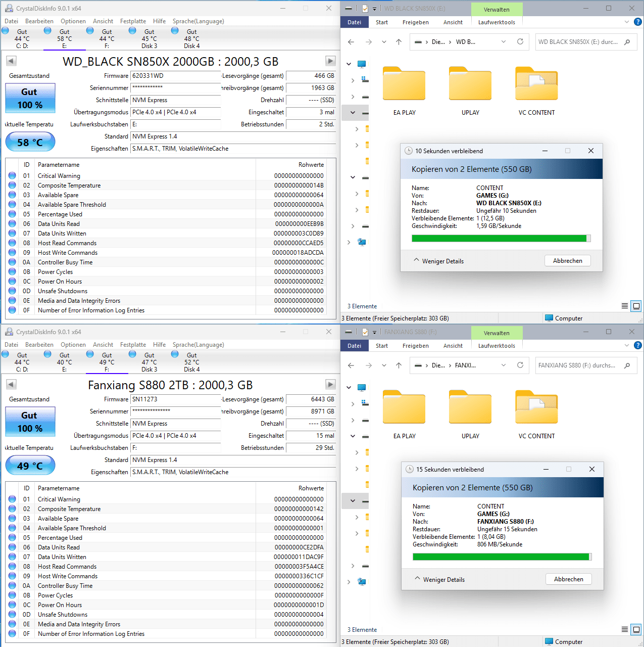Open the UPLAY folder in FANXIANG Explorer
The height and width of the screenshot is (647, 644).
(x=470, y=414)
